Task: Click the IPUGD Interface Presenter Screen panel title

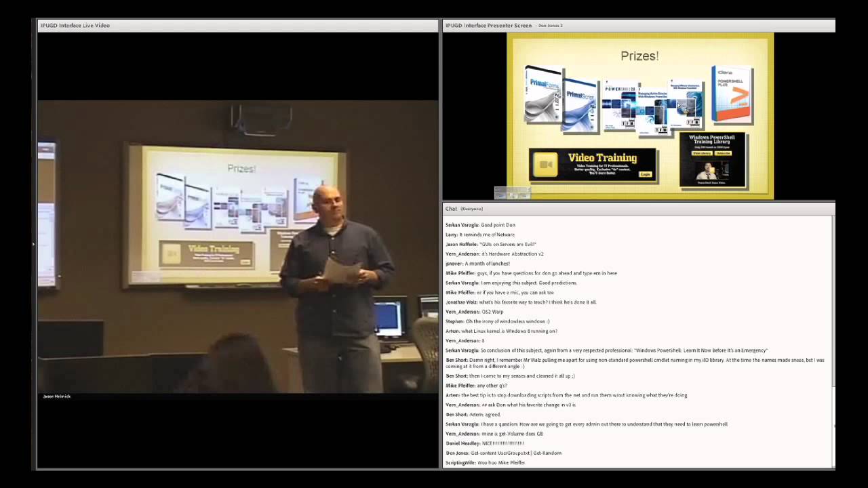Action: 488,26
